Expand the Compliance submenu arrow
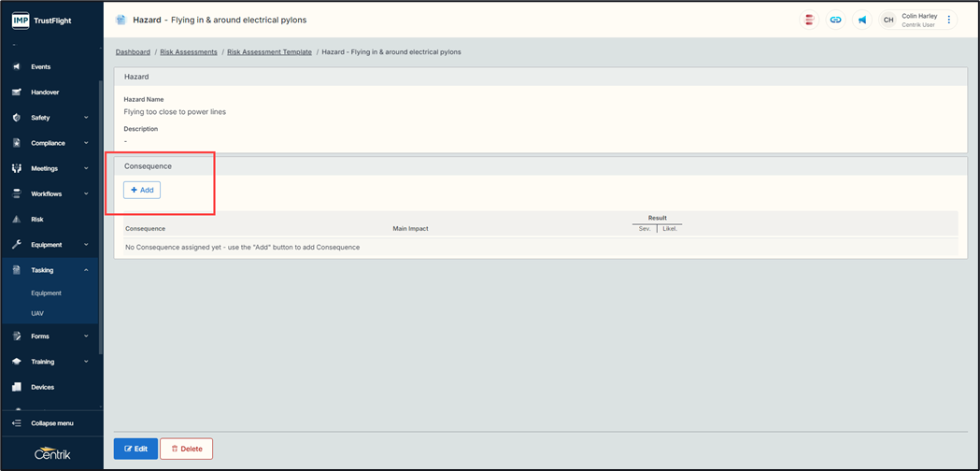980x471 pixels. click(86, 143)
